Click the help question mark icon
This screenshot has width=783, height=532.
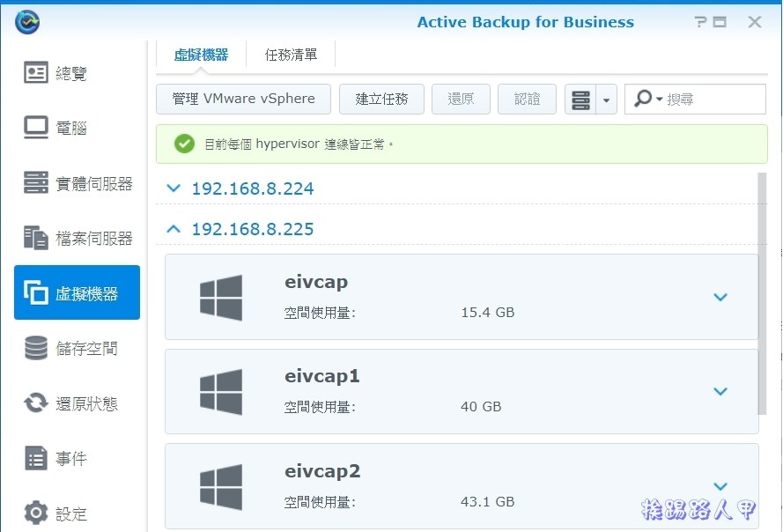click(x=700, y=22)
